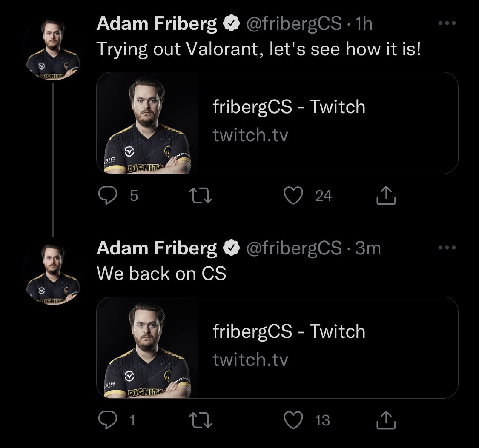Click verified badge on the first tweet
Viewport: 479px width, 448px height.
pos(231,24)
